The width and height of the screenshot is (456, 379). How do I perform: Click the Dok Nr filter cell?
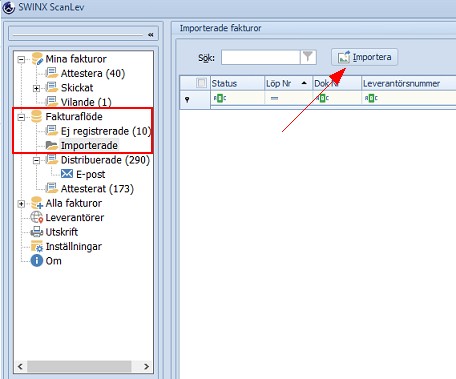pos(337,98)
